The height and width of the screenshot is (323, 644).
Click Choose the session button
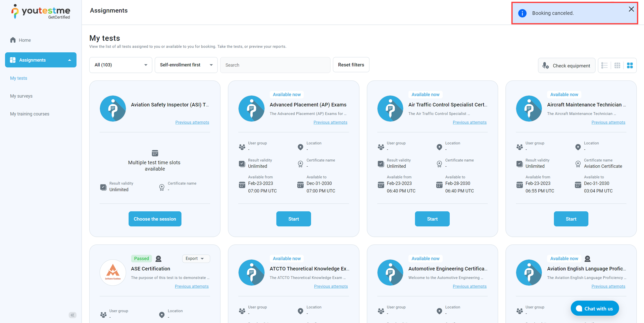tap(155, 219)
